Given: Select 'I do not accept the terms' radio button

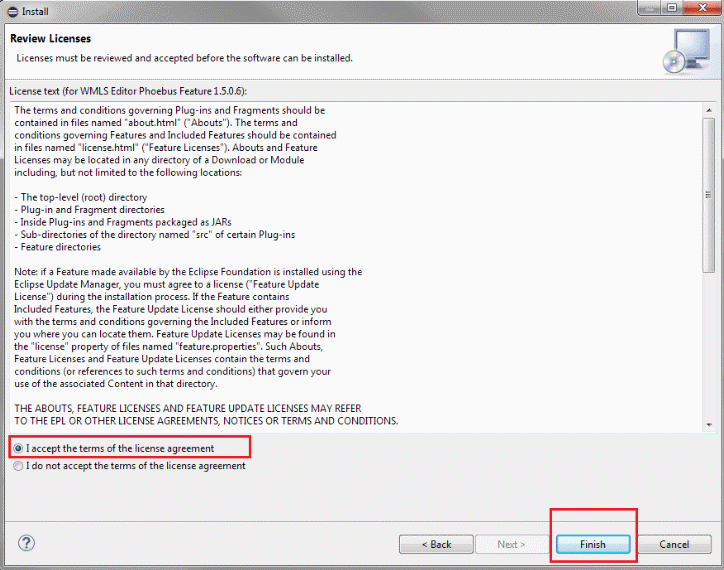Looking at the screenshot, I should point(18,465).
